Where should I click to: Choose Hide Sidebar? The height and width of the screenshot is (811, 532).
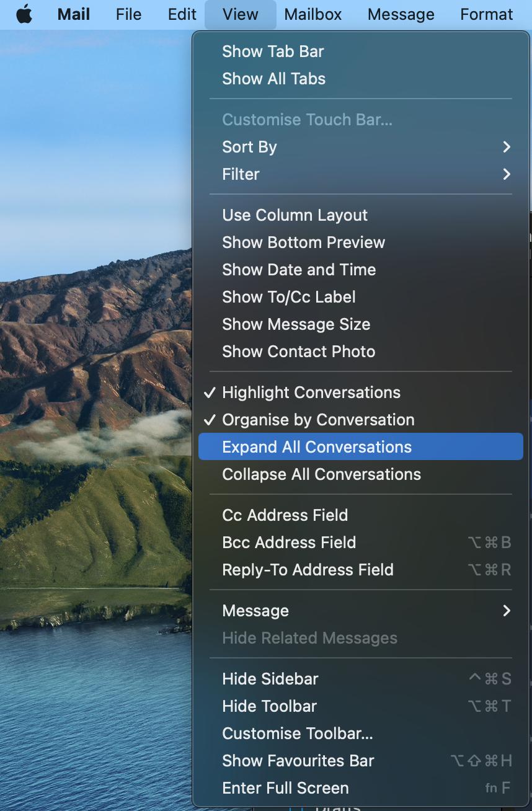point(361,679)
